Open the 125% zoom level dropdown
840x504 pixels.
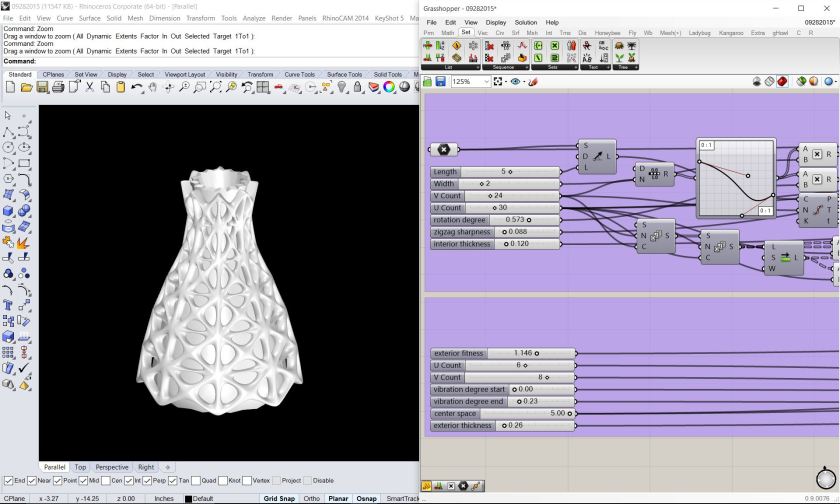pos(486,82)
